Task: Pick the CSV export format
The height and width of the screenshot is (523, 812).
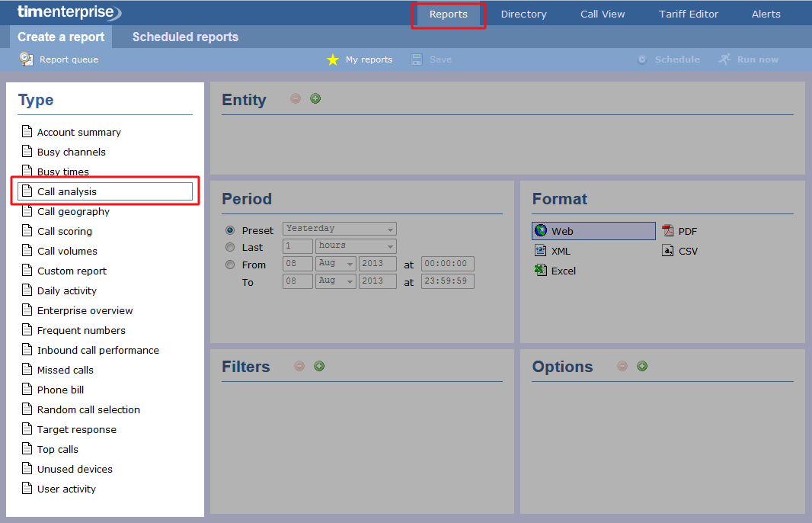Action: coord(679,251)
